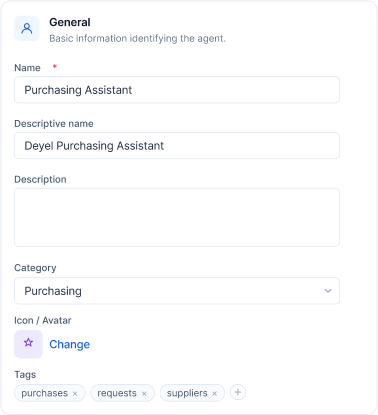Click the Name label

(x=27, y=68)
